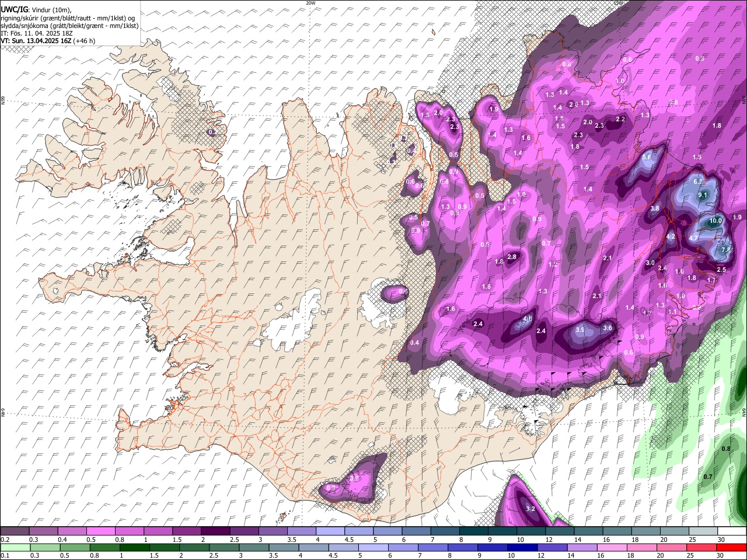
Task: Select the dark teal 8 swatch in upper legend
Action: click(473, 531)
